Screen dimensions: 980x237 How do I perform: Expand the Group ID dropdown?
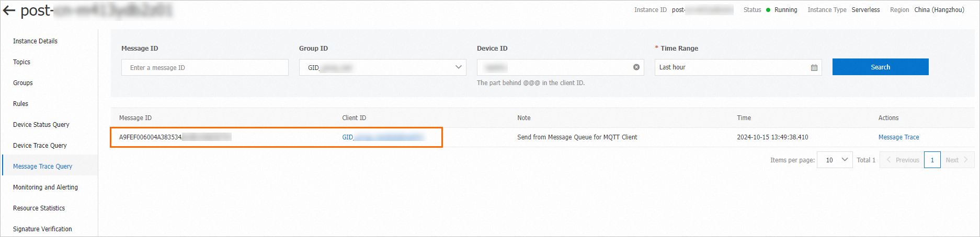point(458,67)
